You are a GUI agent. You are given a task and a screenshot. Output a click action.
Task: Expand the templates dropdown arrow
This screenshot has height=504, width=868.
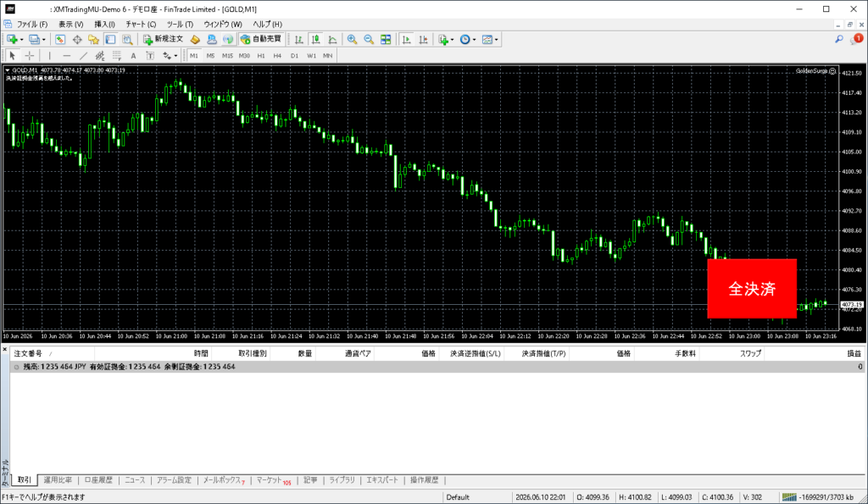(497, 40)
